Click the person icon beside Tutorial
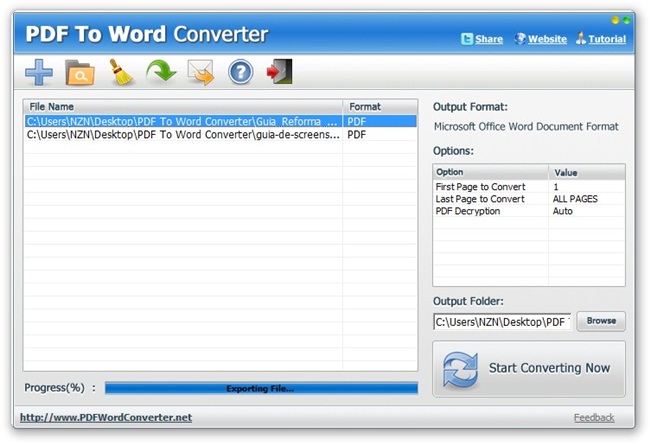The image size is (650, 445). click(581, 39)
